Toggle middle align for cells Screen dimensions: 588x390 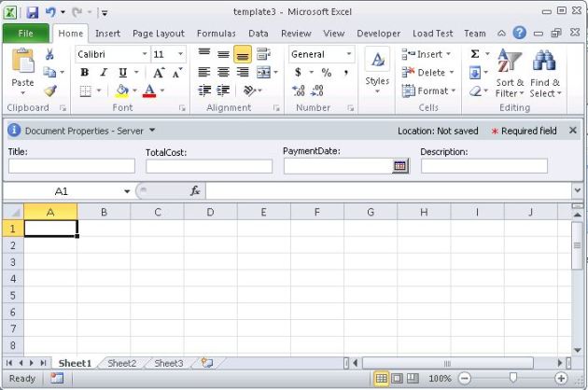(223, 55)
